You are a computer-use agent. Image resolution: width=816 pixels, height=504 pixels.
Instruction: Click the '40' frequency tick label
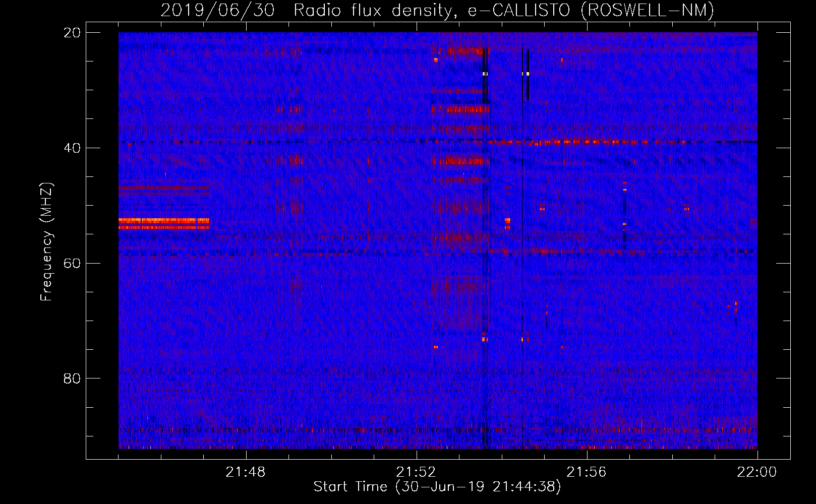pos(72,148)
